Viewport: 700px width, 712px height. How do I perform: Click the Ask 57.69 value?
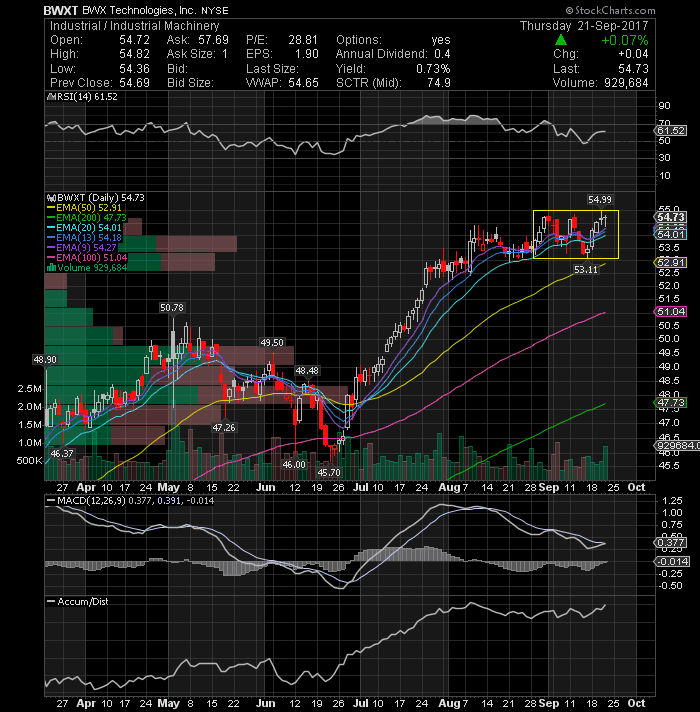(213, 40)
